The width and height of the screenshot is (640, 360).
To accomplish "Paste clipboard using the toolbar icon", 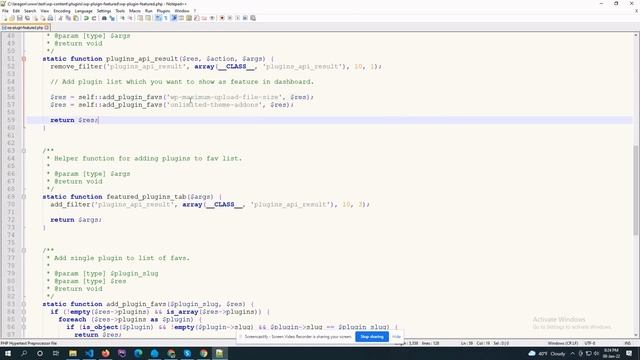I will coord(76,18).
